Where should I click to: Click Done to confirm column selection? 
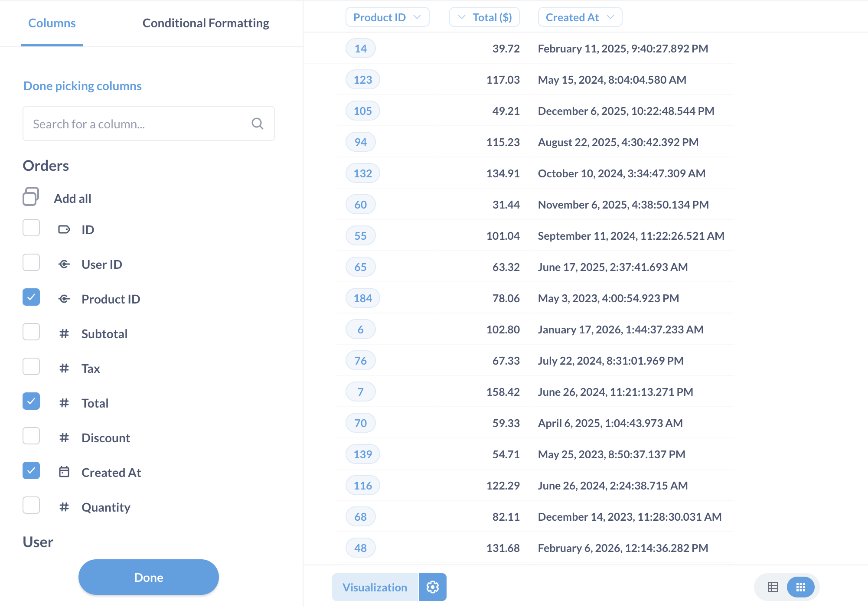148,577
